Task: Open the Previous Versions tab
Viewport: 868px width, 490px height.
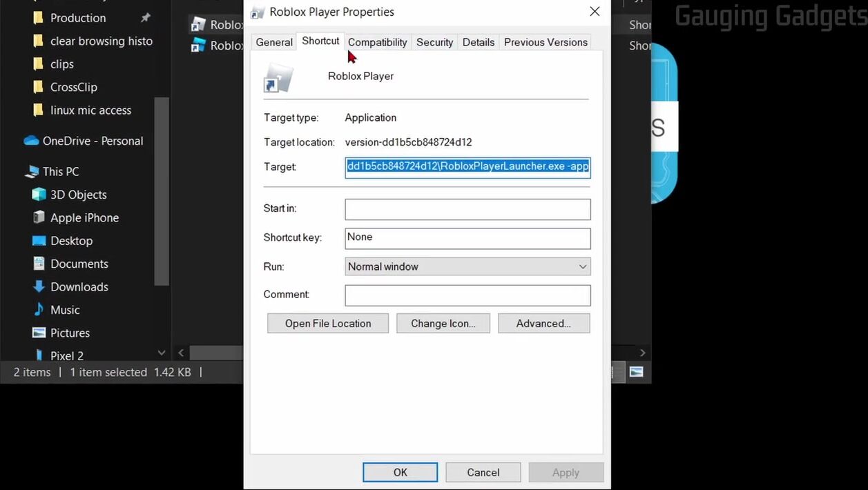Action: (x=546, y=42)
